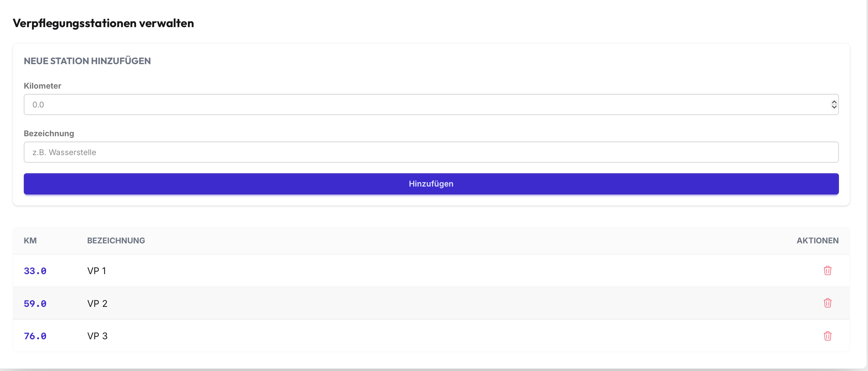This screenshot has width=868, height=371.
Task: Click the row labeled VP 1
Action: 97,270
